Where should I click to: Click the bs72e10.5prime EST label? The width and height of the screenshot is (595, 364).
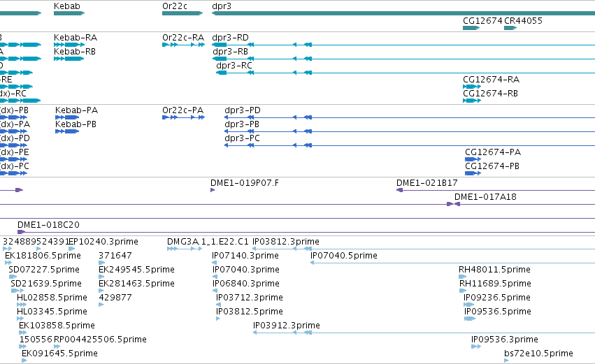pos(538,354)
